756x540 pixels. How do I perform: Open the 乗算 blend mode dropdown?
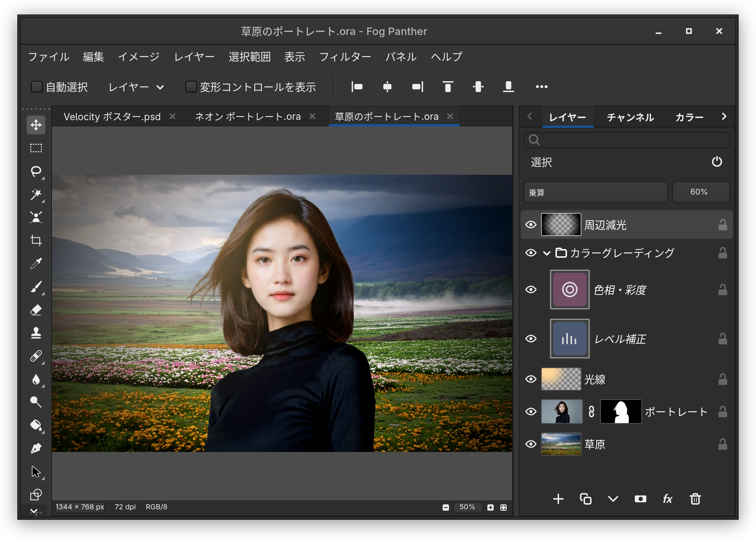pyautogui.click(x=595, y=192)
